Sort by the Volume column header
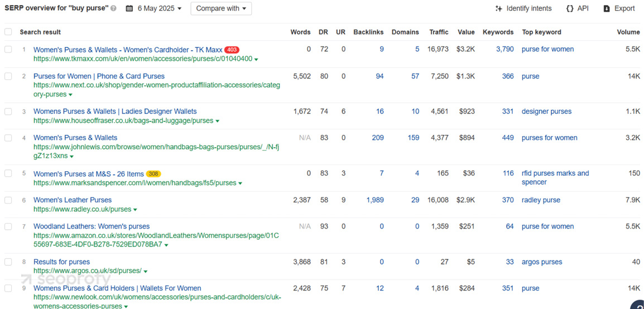This screenshot has width=644, height=309. tap(628, 32)
